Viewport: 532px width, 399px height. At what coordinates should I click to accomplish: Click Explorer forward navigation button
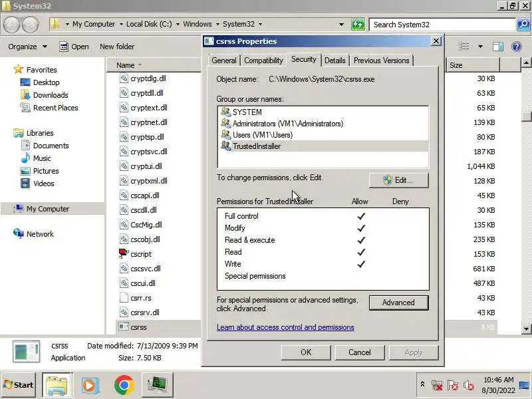point(30,25)
